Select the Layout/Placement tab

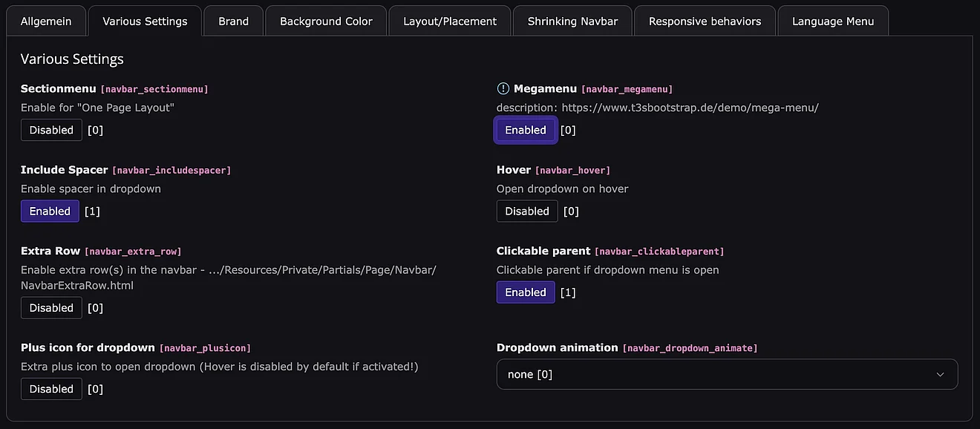450,22
